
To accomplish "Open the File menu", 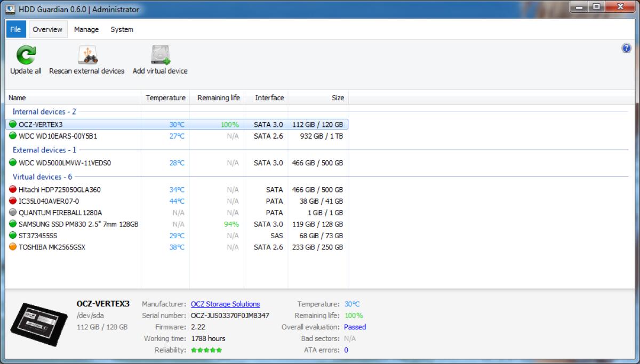I will click(x=15, y=29).
